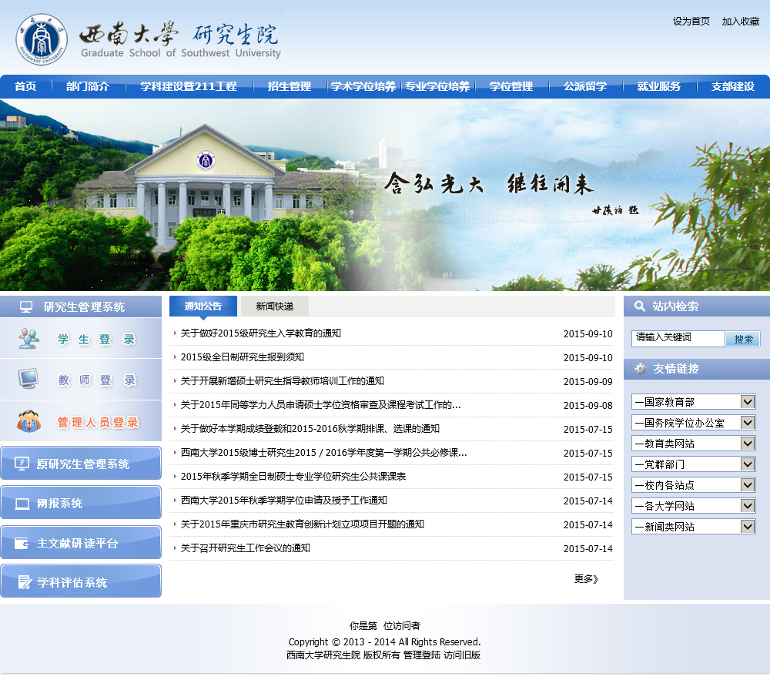This screenshot has height=700, width=770.
Task: Click the campus building banner image
Action: point(385,195)
